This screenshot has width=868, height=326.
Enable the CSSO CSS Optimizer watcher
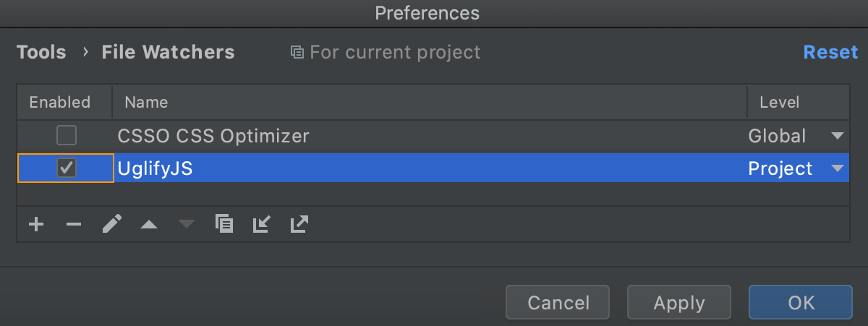point(67,135)
